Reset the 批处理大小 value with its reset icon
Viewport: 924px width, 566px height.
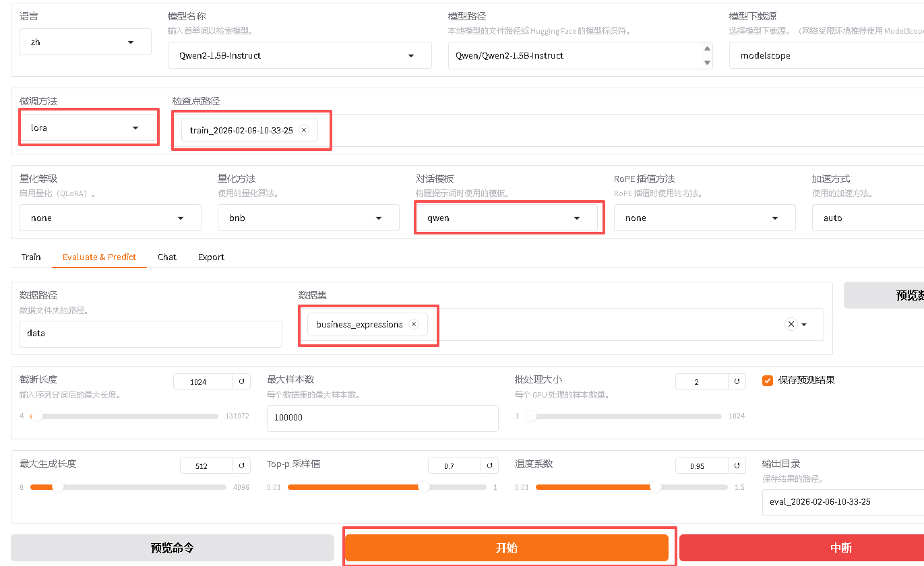tap(737, 382)
